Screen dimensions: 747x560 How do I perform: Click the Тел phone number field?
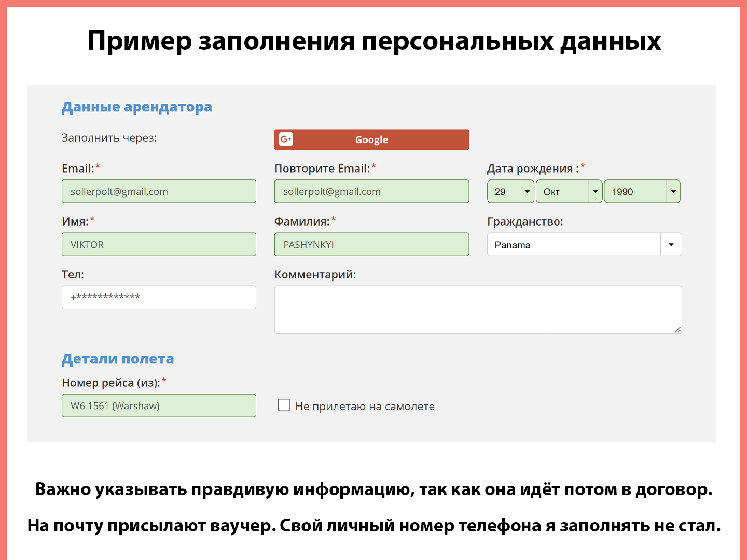pos(159,297)
